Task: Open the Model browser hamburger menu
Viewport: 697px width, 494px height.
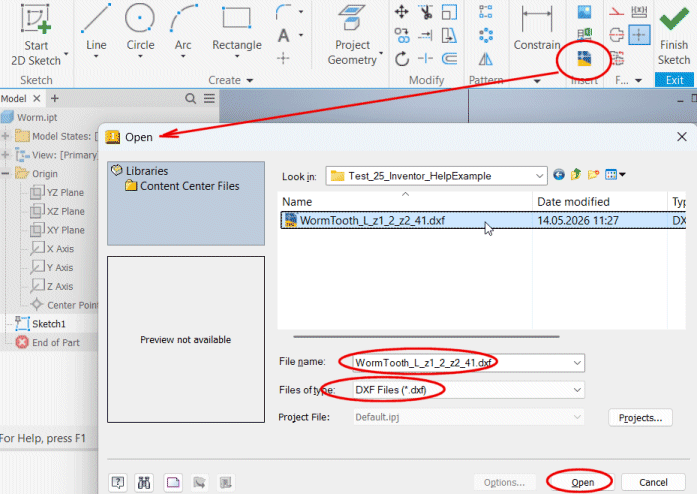Action: point(209,98)
